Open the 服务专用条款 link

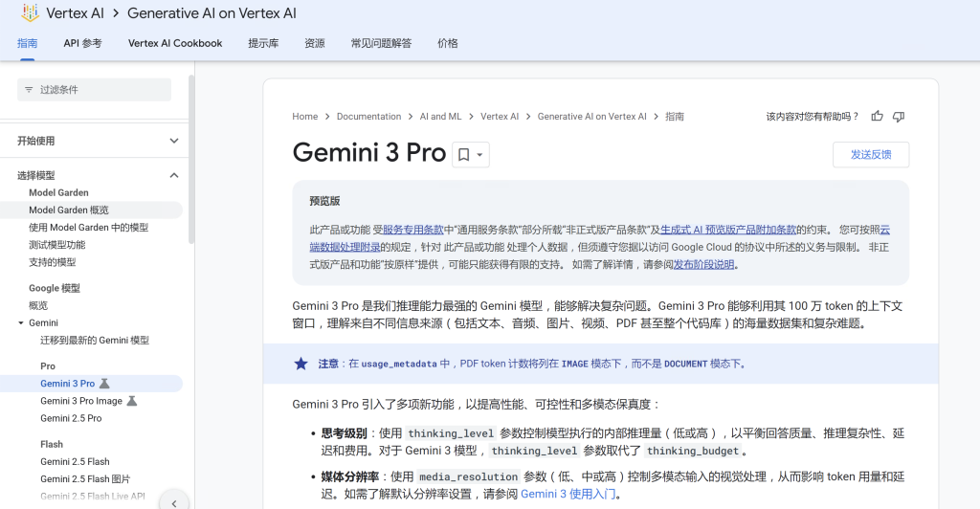tap(412, 230)
